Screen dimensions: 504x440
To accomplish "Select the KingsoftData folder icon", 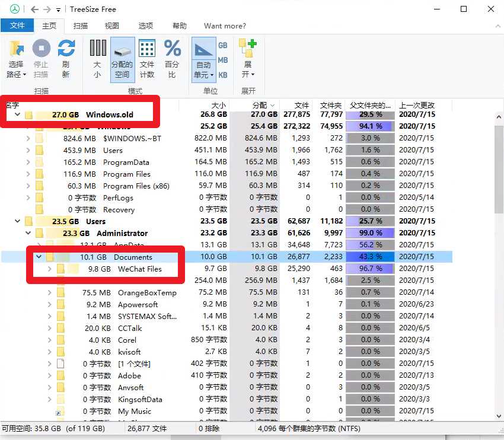I will [x=60, y=400].
